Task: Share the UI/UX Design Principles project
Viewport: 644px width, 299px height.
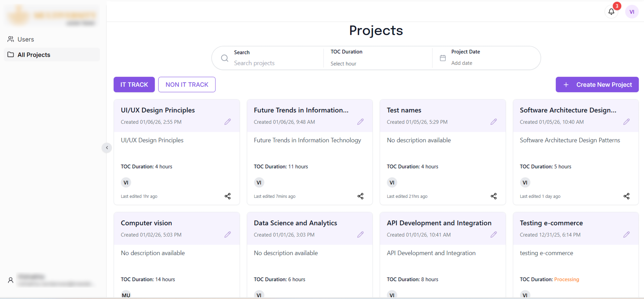Action: (x=228, y=196)
